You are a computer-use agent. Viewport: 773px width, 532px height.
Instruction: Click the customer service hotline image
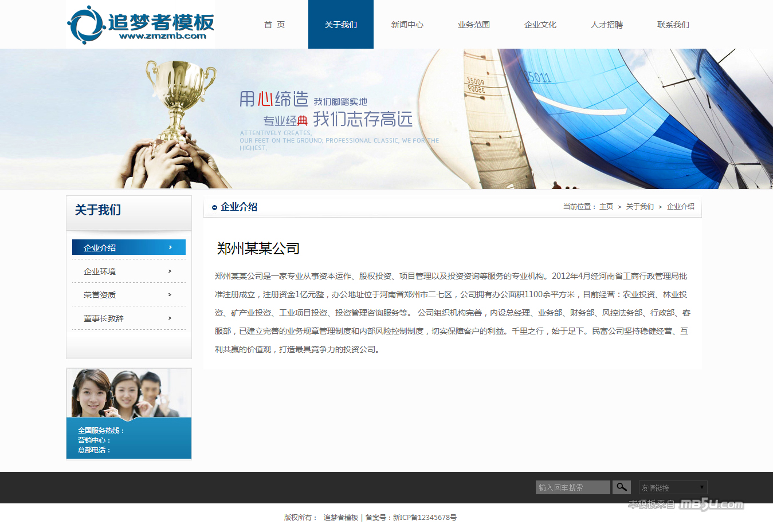tap(129, 413)
